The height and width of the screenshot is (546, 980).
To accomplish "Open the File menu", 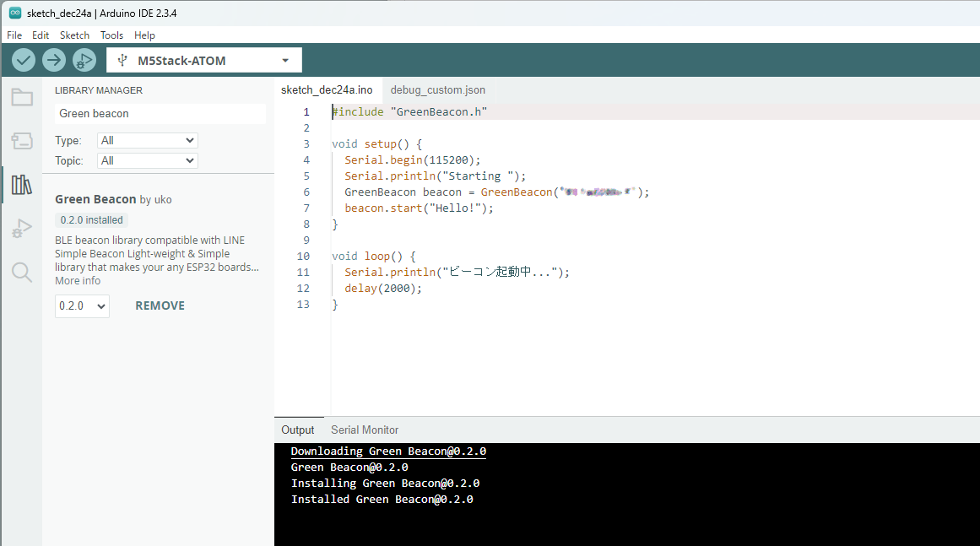I will (14, 35).
